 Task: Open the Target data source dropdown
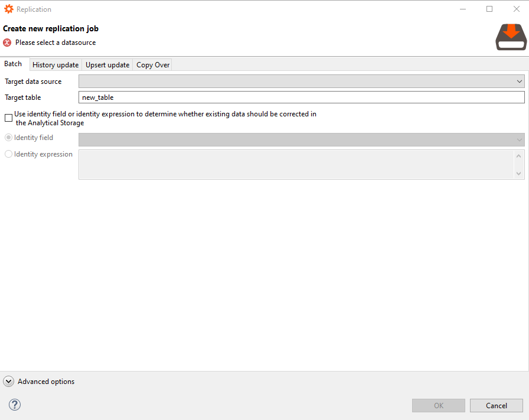301,82
